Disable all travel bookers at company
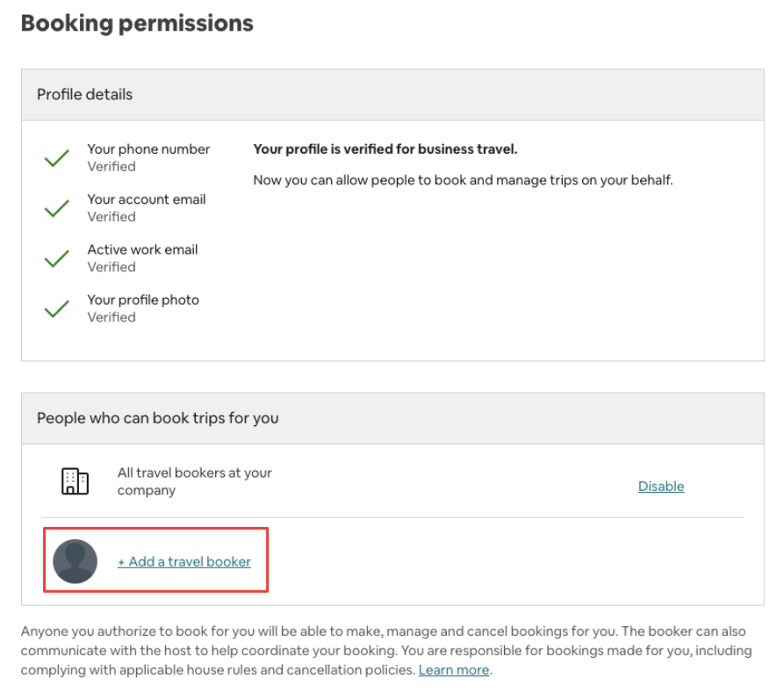The width and height of the screenshot is (784, 693). (x=661, y=487)
